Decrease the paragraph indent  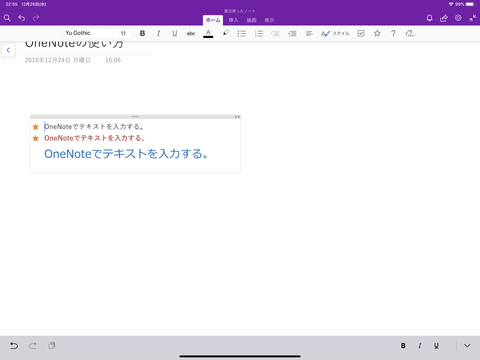click(x=275, y=33)
